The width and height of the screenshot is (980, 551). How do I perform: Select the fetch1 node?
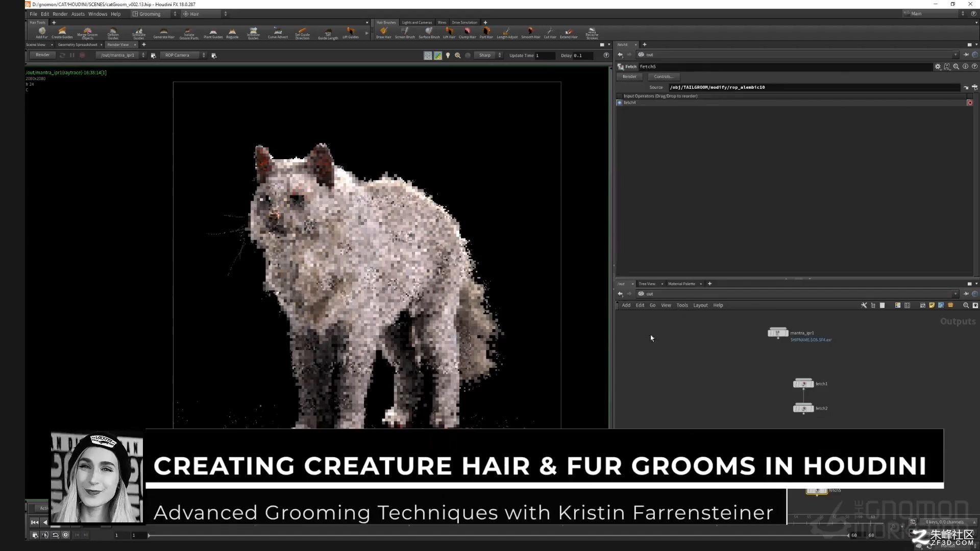[803, 384]
